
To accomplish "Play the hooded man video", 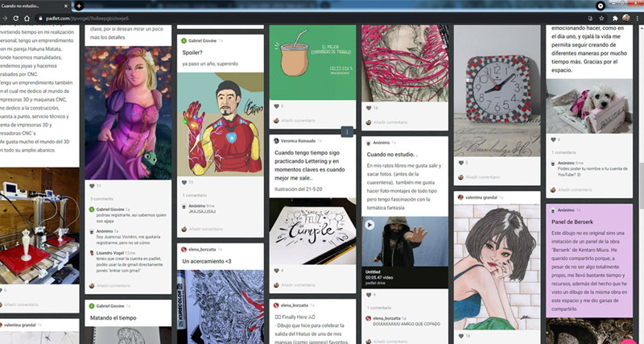I will tap(369, 225).
